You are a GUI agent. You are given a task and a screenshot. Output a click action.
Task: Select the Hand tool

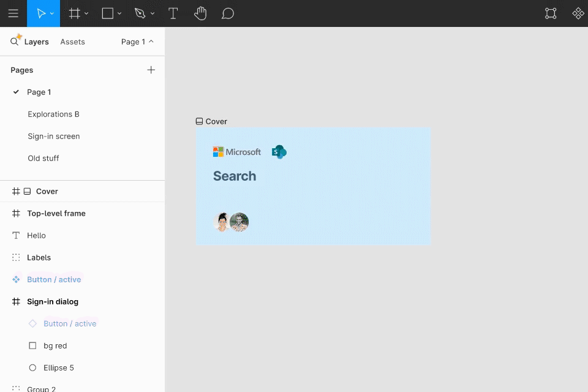pos(200,13)
